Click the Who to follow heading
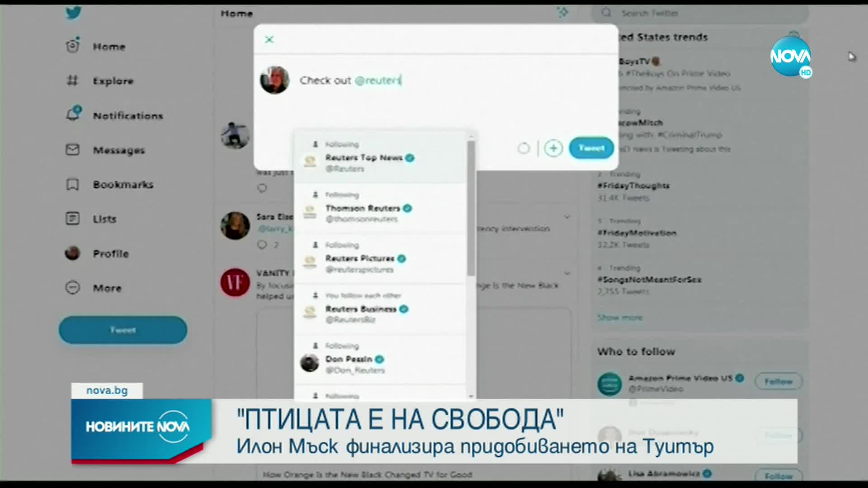Screen dimensions: 868x488 coord(636,352)
